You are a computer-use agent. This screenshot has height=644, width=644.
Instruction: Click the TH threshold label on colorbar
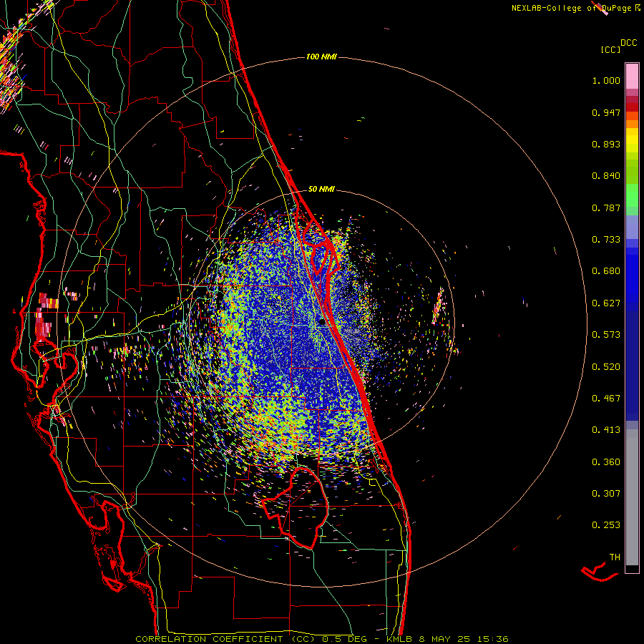[615, 557]
